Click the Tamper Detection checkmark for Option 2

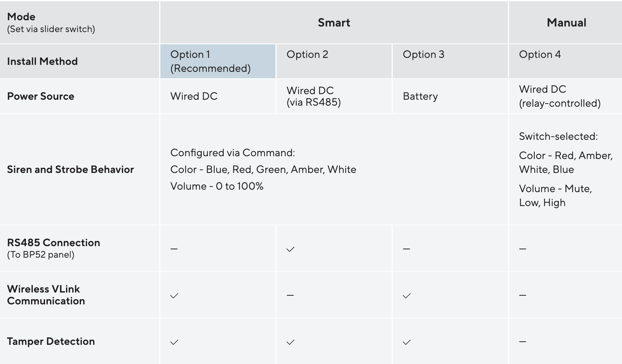point(290,342)
